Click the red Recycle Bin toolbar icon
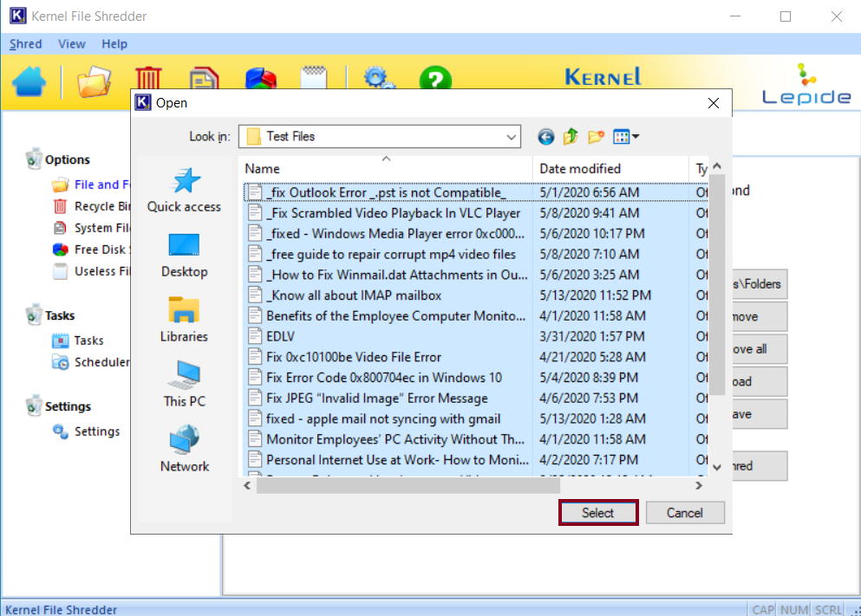Image resolution: width=861 pixels, height=616 pixels. pyautogui.click(x=148, y=78)
